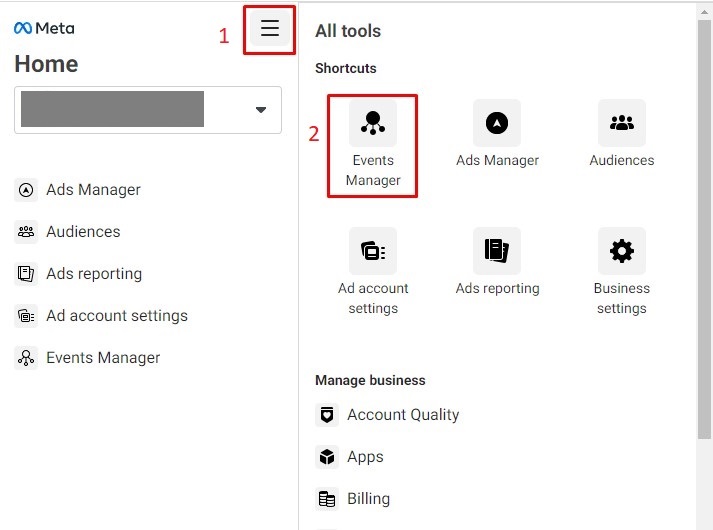Select Billing under Manage business

(368, 499)
